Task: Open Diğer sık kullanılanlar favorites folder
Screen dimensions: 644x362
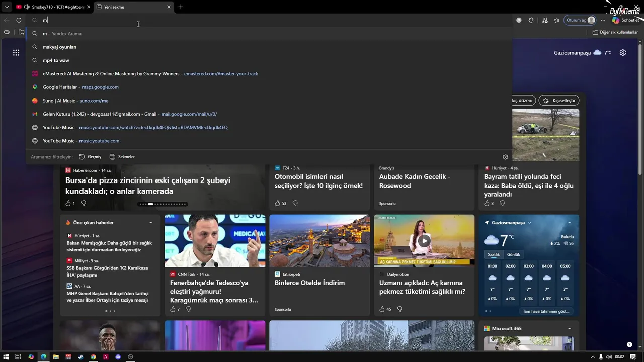Action: (615, 32)
